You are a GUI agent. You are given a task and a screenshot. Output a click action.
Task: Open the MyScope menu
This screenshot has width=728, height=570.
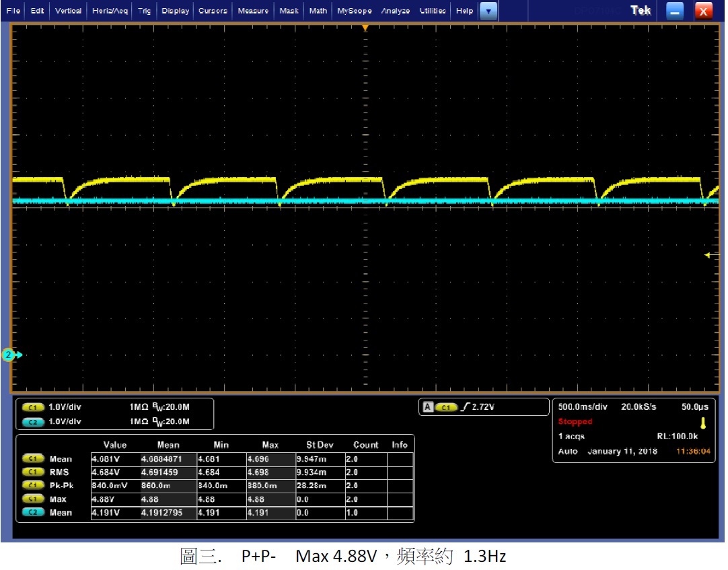click(354, 11)
